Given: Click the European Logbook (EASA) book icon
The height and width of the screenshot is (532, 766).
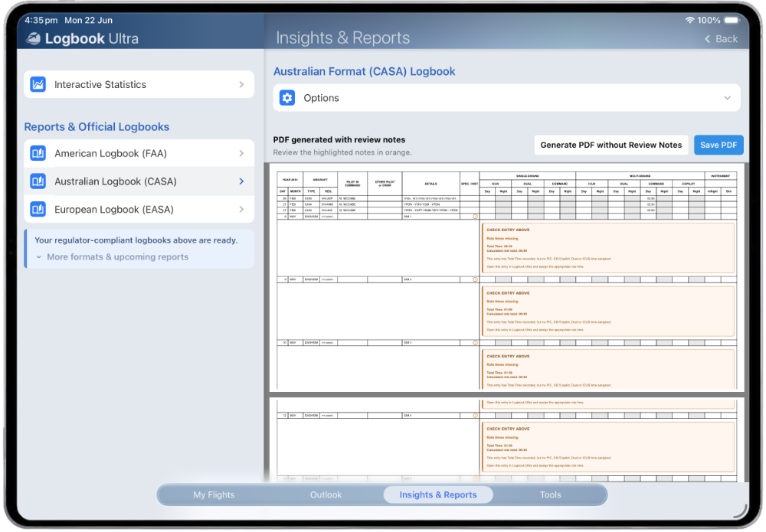Looking at the screenshot, I should (x=38, y=210).
